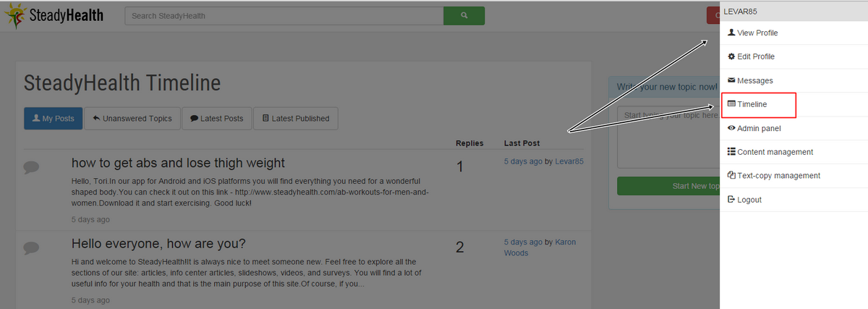Click the LEVAR85 username header
Viewport: 868px width, 309px height.
(740, 11)
